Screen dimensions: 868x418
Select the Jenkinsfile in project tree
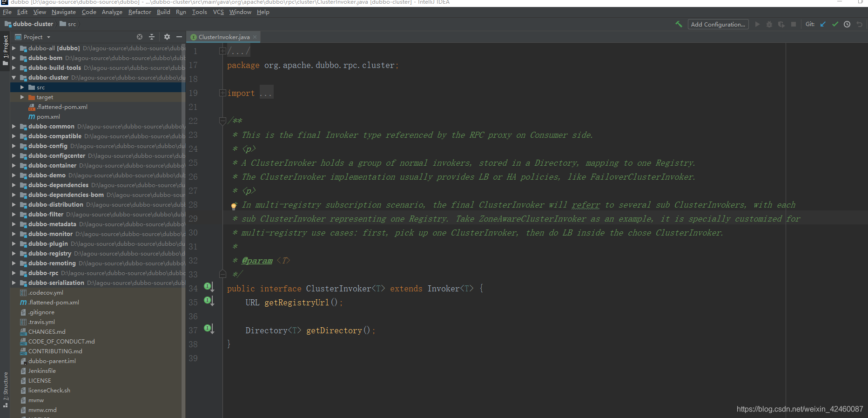pyautogui.click(x=42, y=371)
